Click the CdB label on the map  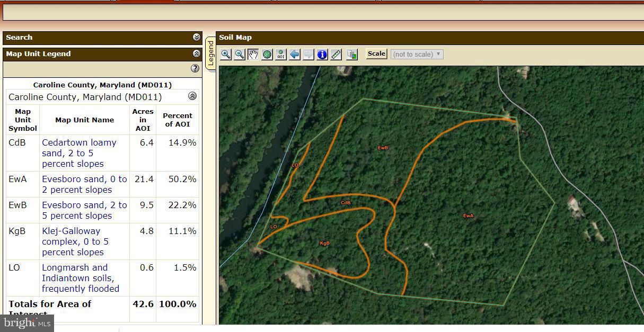(x=346, y=203)
